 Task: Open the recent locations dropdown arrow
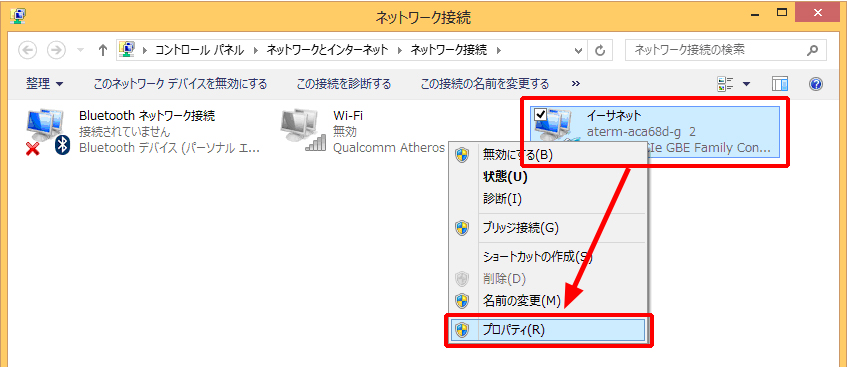coord(81,51)
